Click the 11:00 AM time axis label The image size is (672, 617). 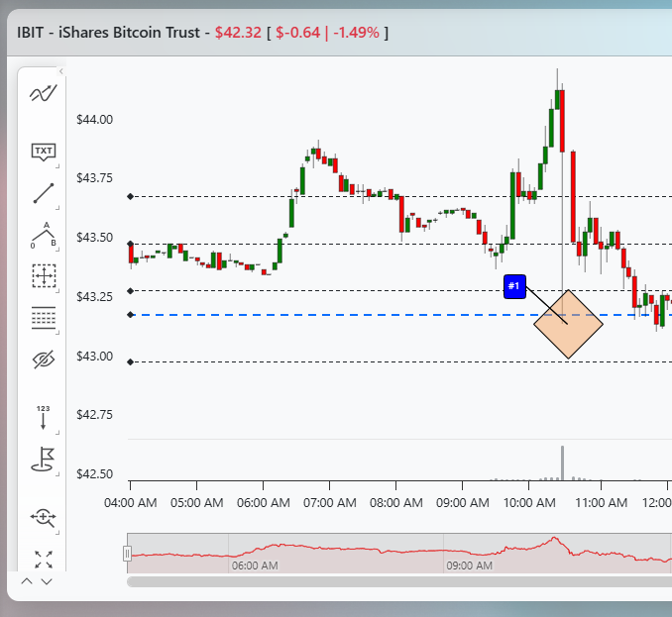point(602,503)
